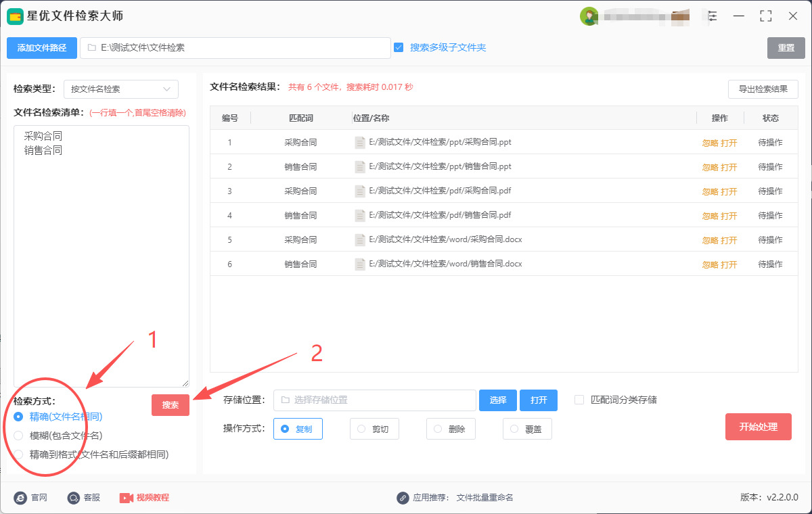
Task: Select 精确到格式 search mode
Action: (18, 454)
